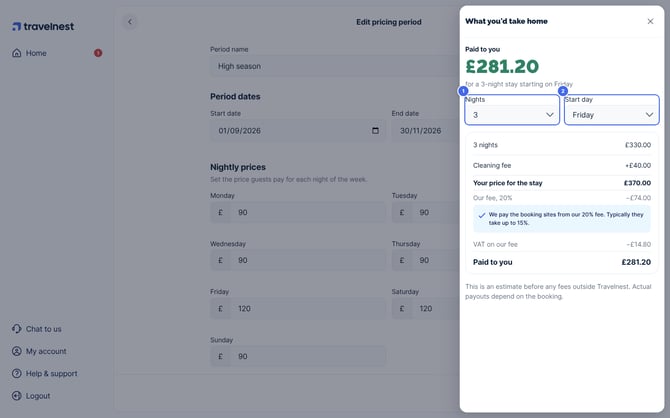Click the back chevron beside Edit pricing period
Screen dimensions: 670x418
coord(130,21)
